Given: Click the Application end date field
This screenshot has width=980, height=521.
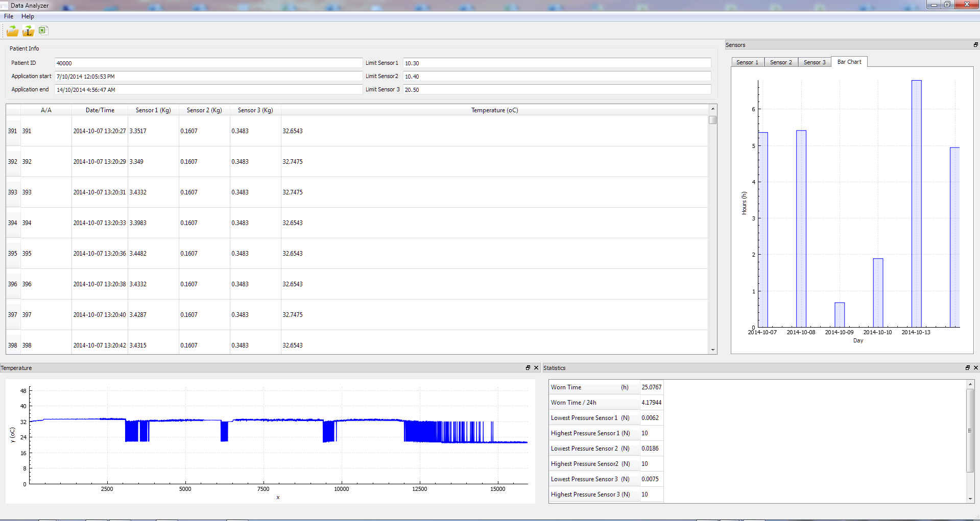Looking at the screenshot, I should pos(208,90).
